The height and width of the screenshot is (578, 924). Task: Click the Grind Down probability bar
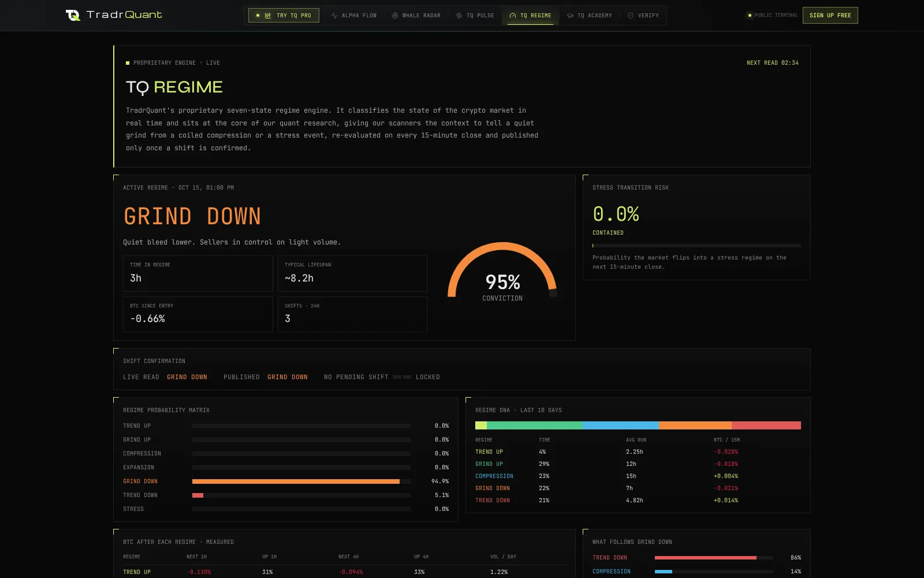point(301,481)
